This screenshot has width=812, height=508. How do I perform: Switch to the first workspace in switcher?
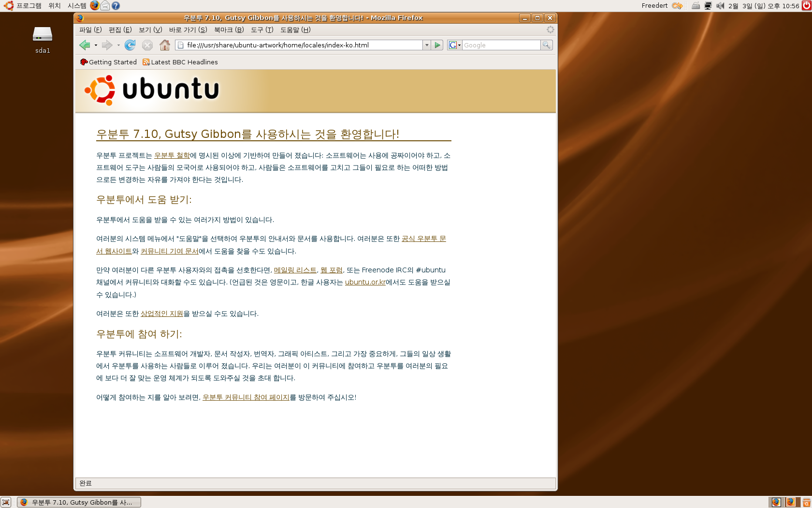(x=776, y=502)
